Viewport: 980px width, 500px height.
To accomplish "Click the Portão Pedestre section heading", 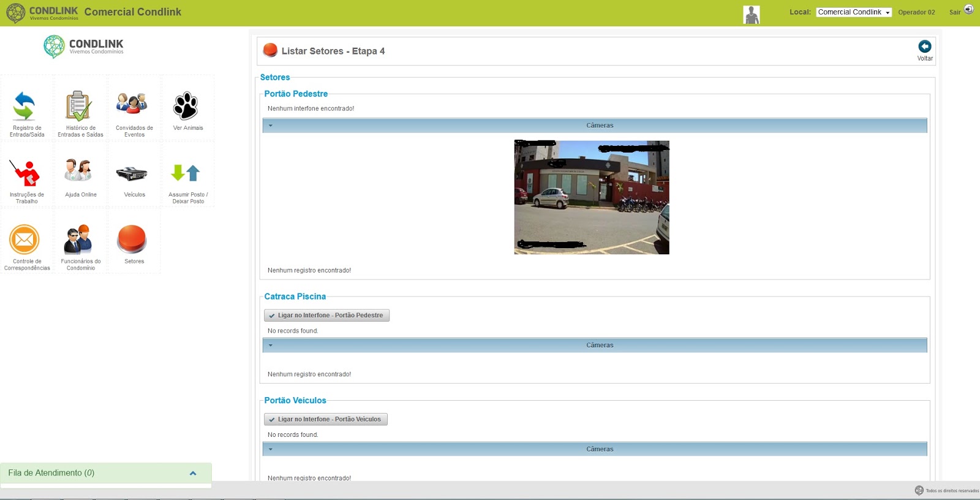I will coord(296,94).
